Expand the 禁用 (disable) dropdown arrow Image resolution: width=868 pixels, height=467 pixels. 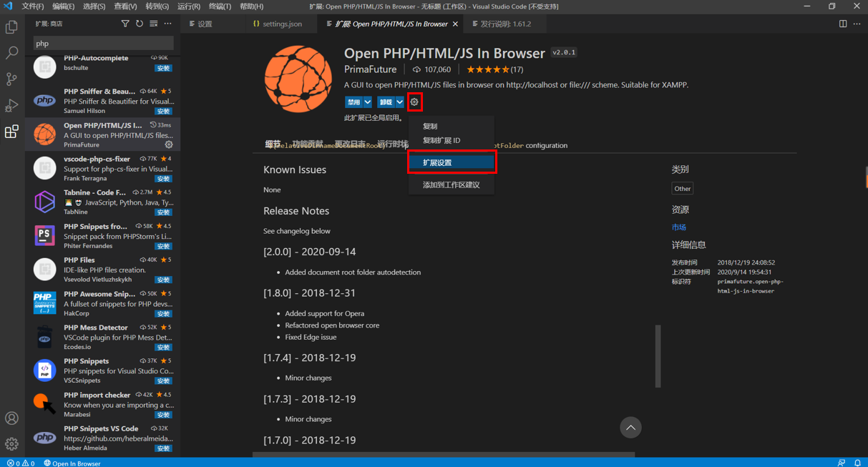coord(368,102)
